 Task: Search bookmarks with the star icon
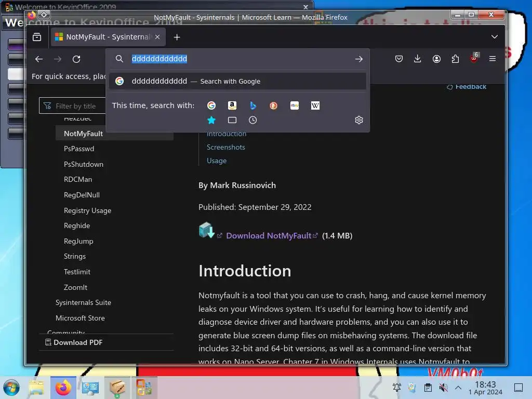point(211,120)
